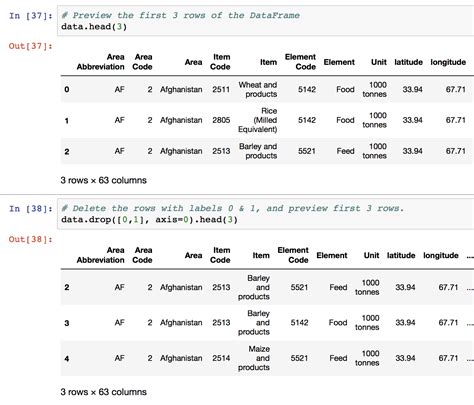
Task: Click 'Rice (Milled Equivalent)' item cell
Action: pos(258,120)
